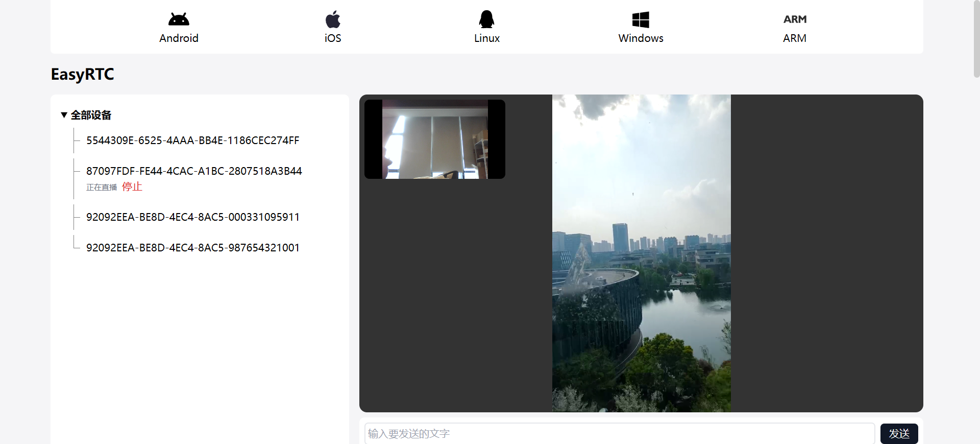Viewport: 980px width, 444px height.
Task: Click the local camera preview thumbnail
Action: coord(434,139)
